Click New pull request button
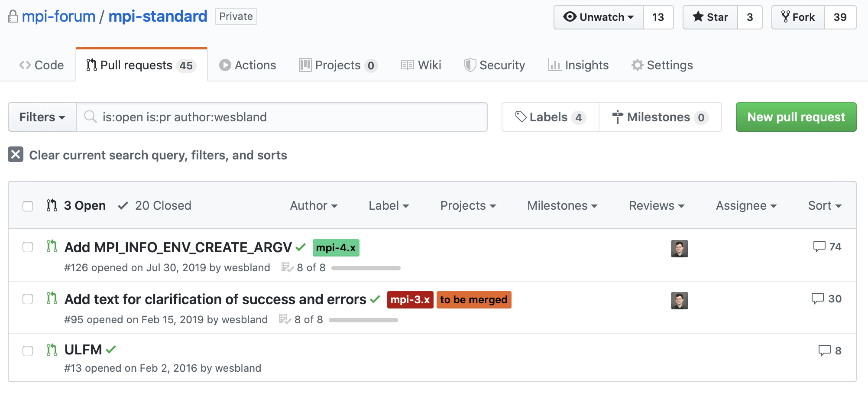 [x=796, y=117]
